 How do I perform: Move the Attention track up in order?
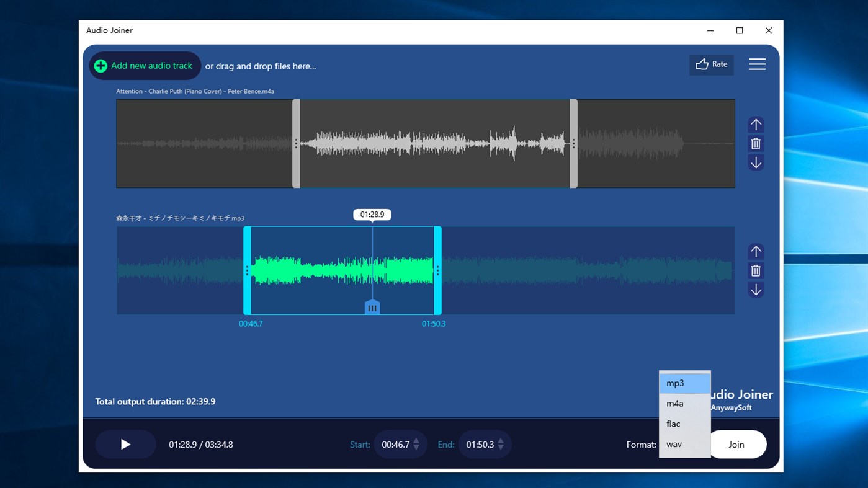pos(756,124)
